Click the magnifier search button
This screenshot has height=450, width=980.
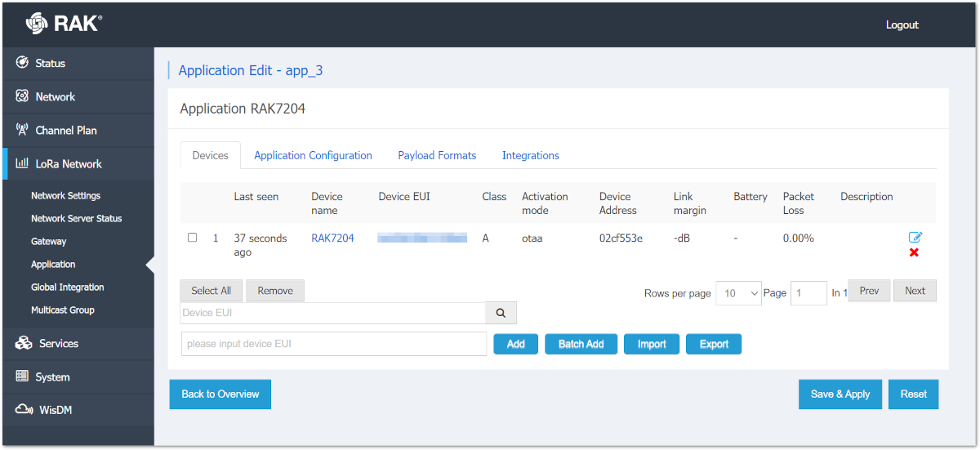point(501,313)
